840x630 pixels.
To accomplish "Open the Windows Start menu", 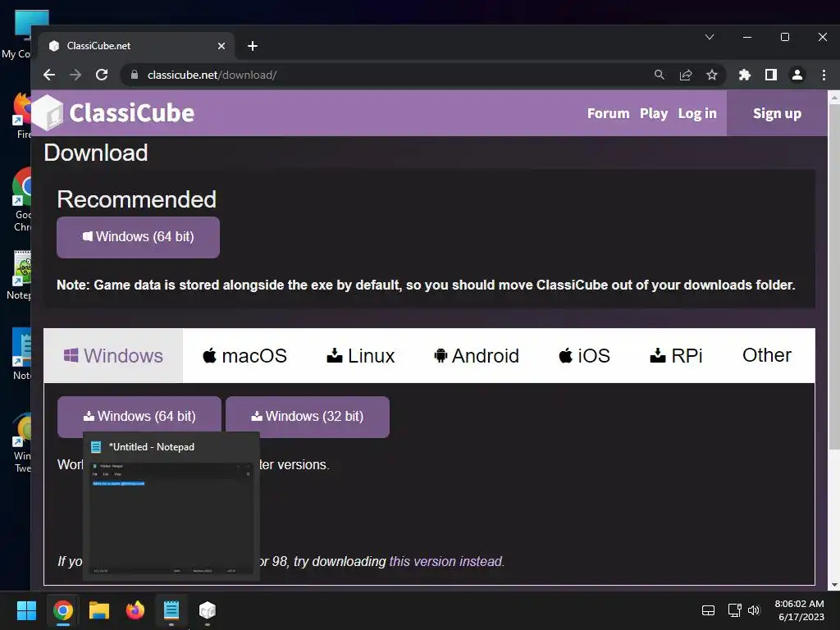I will tap(26, 610).
